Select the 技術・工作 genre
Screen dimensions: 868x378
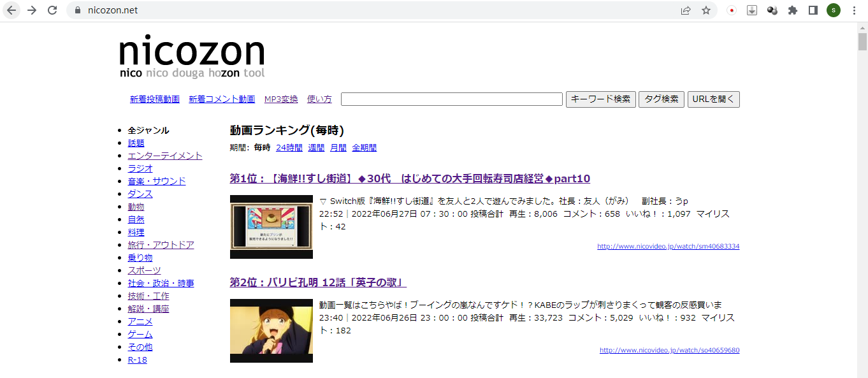click(148, 296)
